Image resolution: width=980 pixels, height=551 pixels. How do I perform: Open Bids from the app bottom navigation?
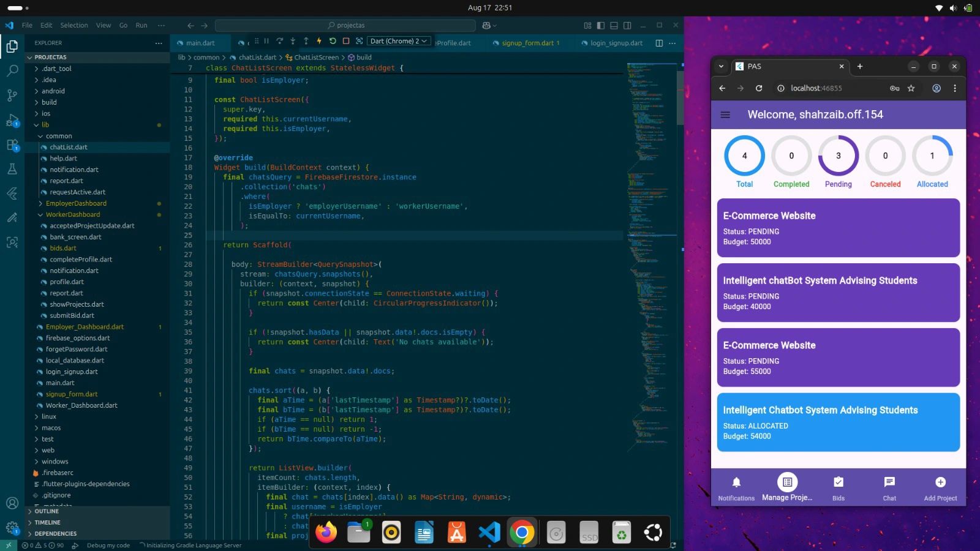(x=838, y=488)
